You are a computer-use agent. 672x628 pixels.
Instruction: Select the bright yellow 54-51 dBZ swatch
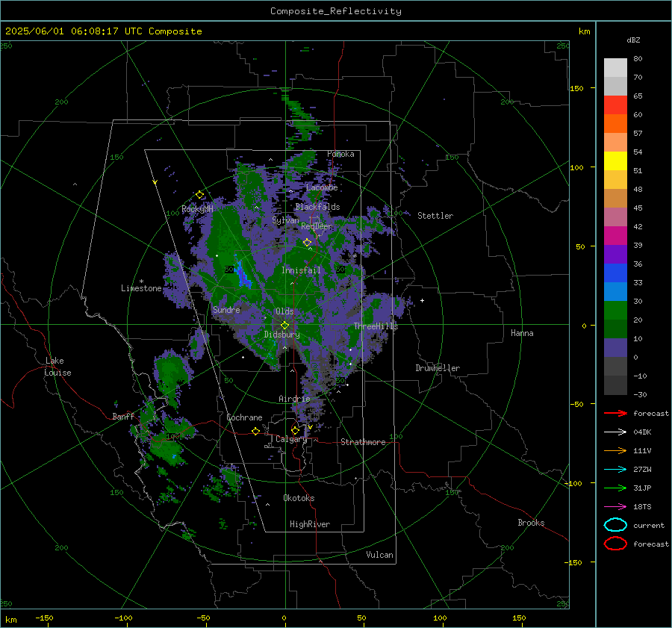click(x=615, y=161)
